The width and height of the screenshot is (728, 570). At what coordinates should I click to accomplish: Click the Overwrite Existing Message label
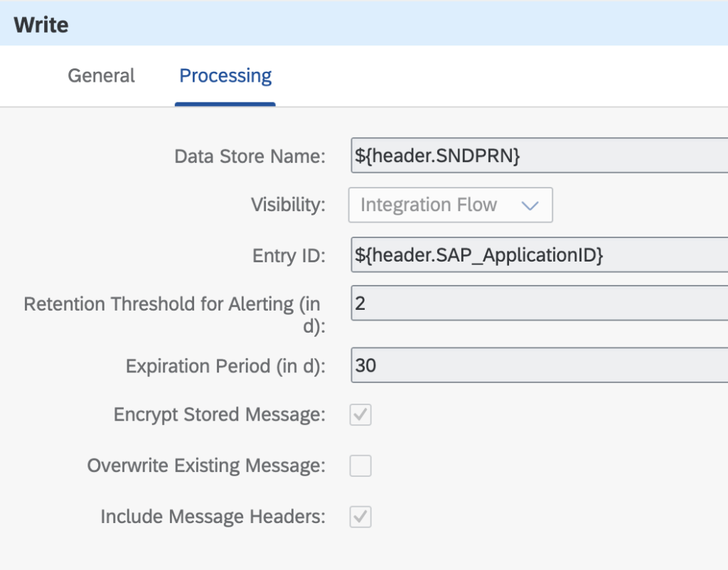(207, 466)
